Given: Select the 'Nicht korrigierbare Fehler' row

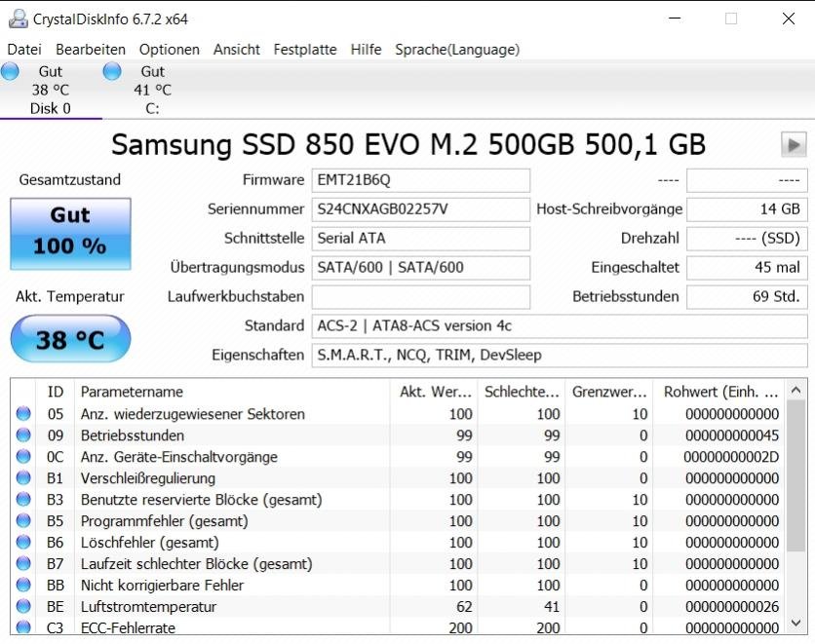Looking at the screenshot, I should point(398,586).
